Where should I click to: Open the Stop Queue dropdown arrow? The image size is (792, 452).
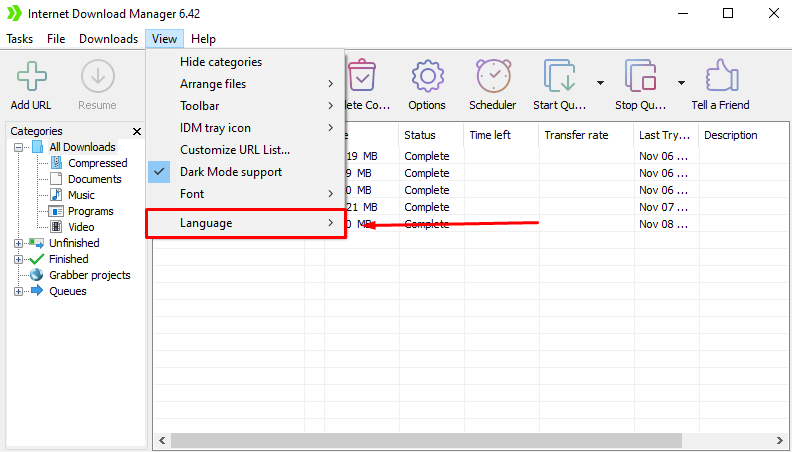coord(681,83)
